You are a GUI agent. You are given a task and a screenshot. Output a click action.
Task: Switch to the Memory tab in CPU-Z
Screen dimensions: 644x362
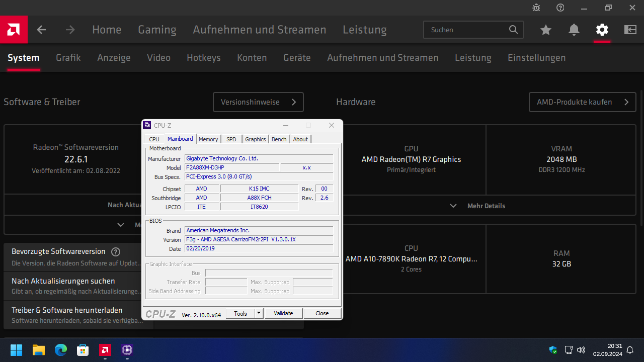click(x=208, y=139)
